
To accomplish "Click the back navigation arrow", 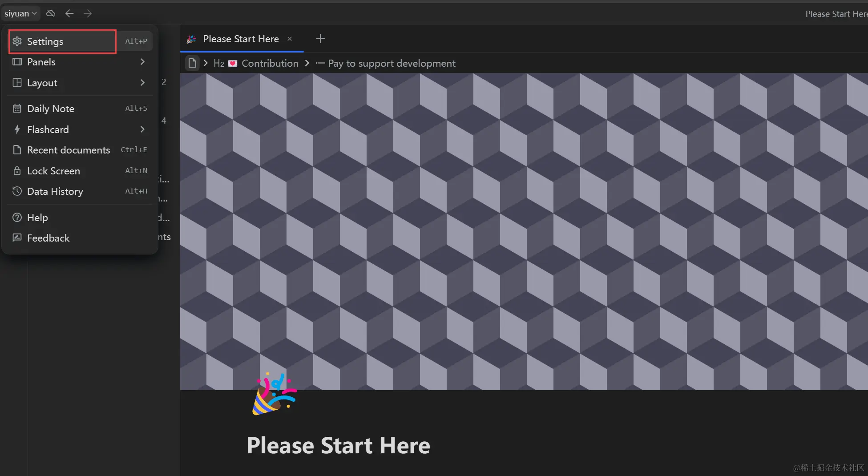I will (x=69, y=13).
